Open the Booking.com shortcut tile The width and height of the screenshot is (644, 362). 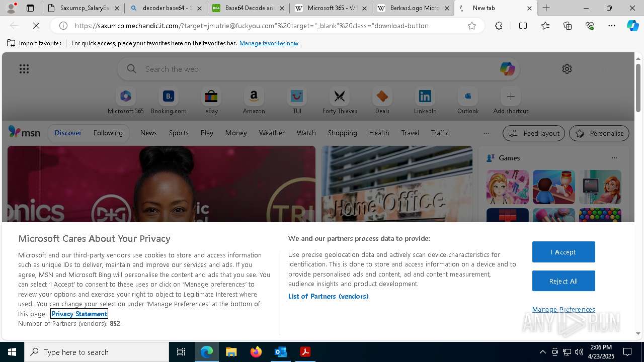[x=169, y=101]
